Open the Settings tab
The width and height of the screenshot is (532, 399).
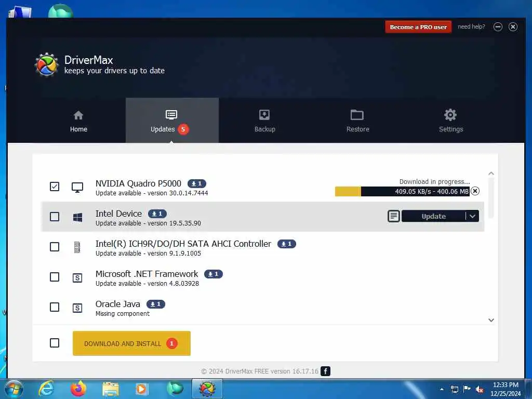pos(450,121)
